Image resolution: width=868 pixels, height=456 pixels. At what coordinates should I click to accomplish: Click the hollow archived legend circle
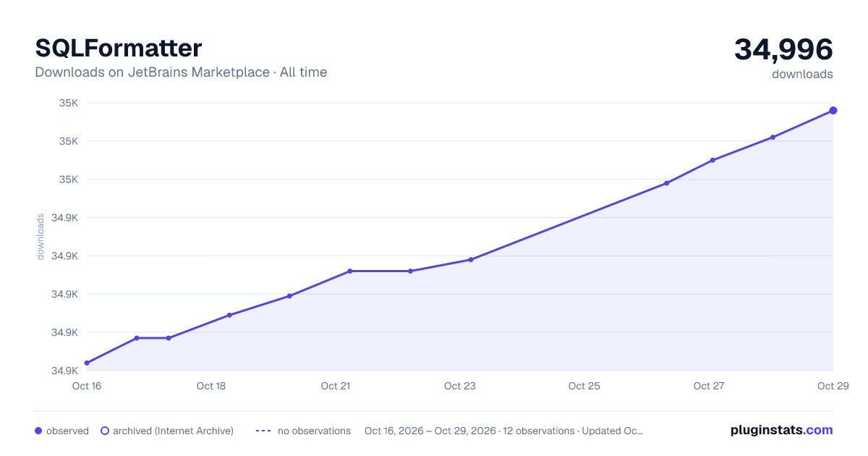point(105,431)
